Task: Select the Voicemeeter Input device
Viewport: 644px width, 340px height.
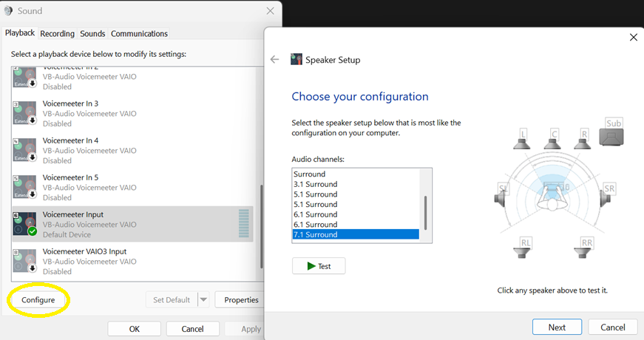Action: pos(133,224)
